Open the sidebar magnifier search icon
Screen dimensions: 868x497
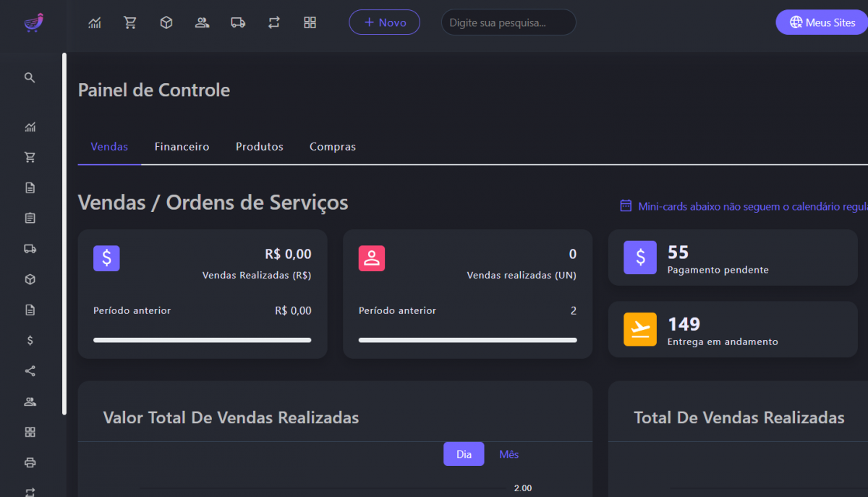point(30,77)
